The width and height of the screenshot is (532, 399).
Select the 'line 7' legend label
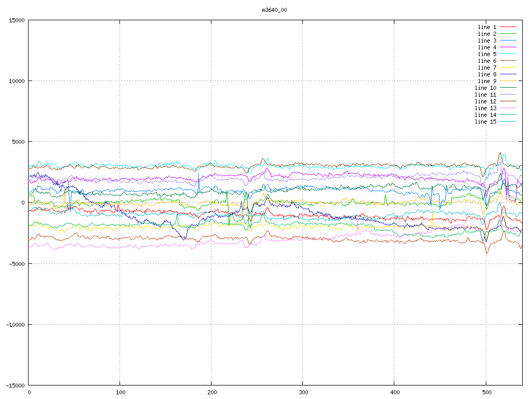click(x=487, y=68)
